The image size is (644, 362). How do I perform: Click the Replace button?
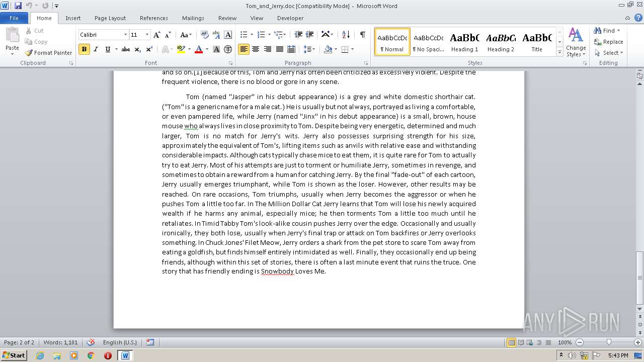pyautogui.click(x=608, y=42)
